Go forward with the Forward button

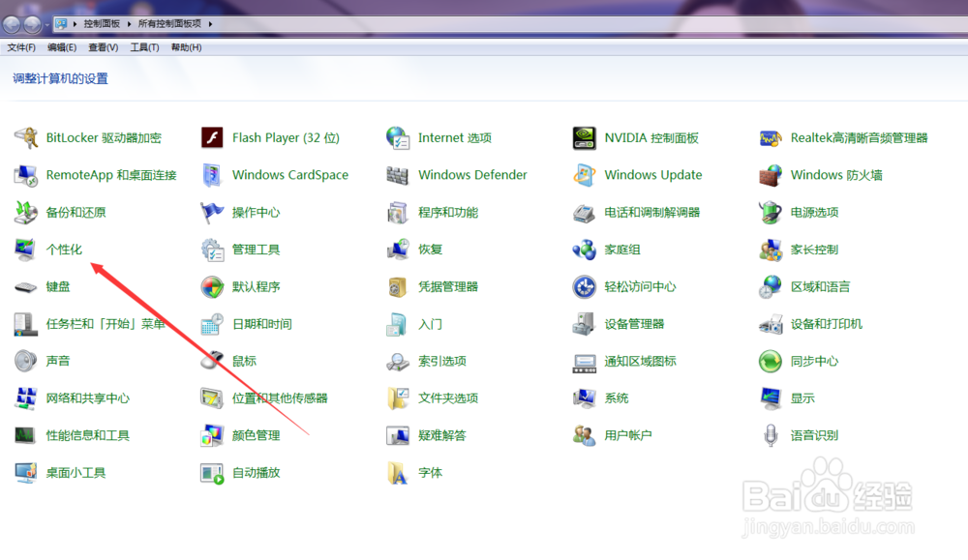click(x=32, y=24)
